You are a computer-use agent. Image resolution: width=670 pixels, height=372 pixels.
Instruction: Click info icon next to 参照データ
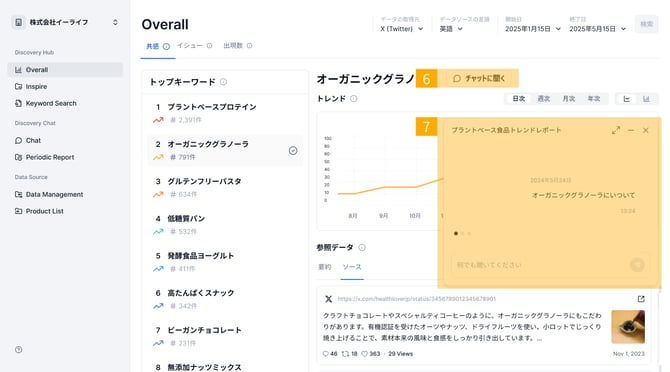tap(362, 248)
